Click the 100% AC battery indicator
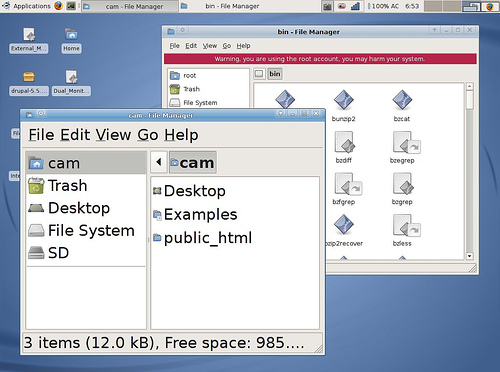This screenshot has height=372, width=500. [x=383, y=6]
